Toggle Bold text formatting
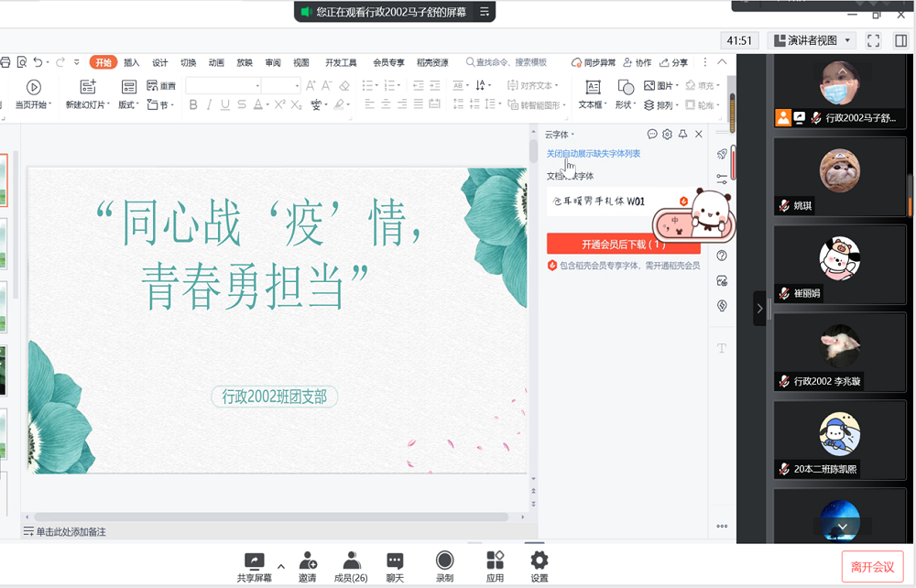This screenshot has height=588, width=916. tap(193, 105)
